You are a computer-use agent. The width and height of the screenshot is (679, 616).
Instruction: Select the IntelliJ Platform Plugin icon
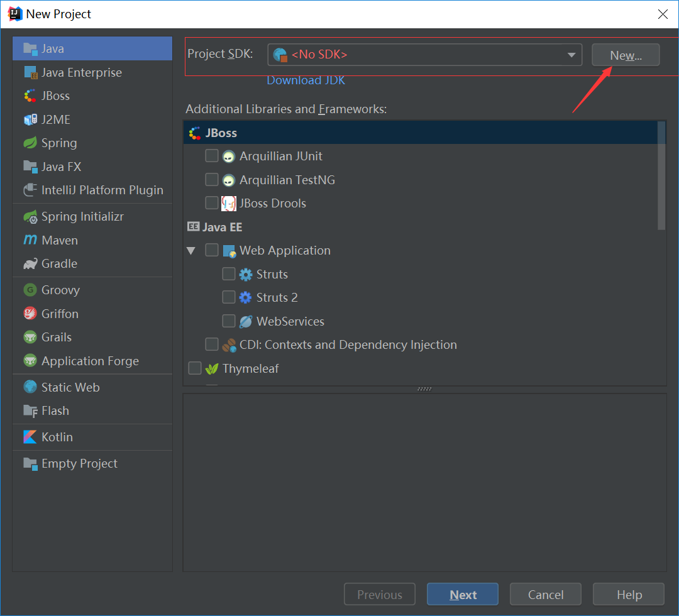[30, 190]
